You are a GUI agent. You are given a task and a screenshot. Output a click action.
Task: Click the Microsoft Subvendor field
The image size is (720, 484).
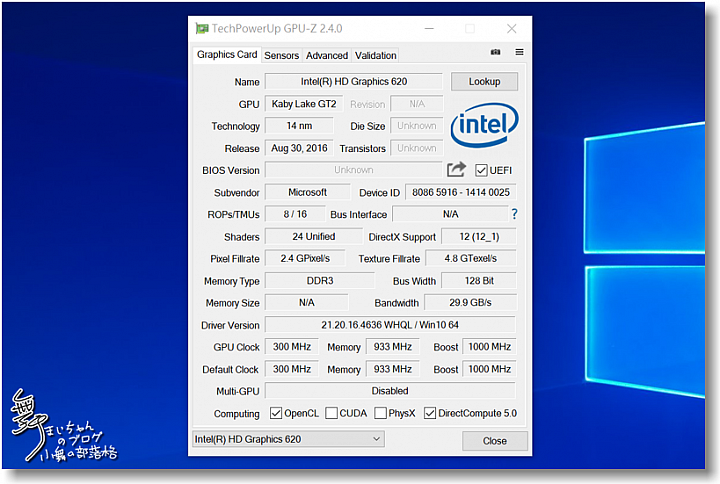[x=308, y=192]
